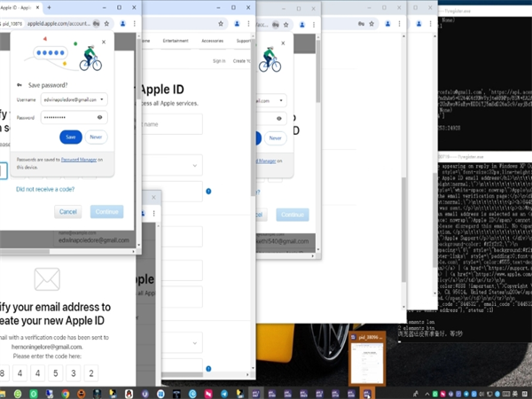Bookmark page with star icon in leftmost browser
532x399 pixels.
[106, 24]
